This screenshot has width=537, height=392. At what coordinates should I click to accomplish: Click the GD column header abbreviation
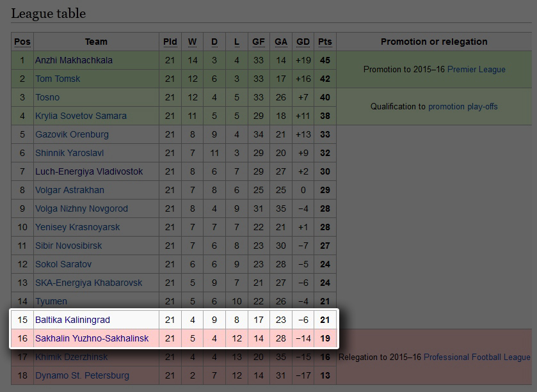pos(303,42)
